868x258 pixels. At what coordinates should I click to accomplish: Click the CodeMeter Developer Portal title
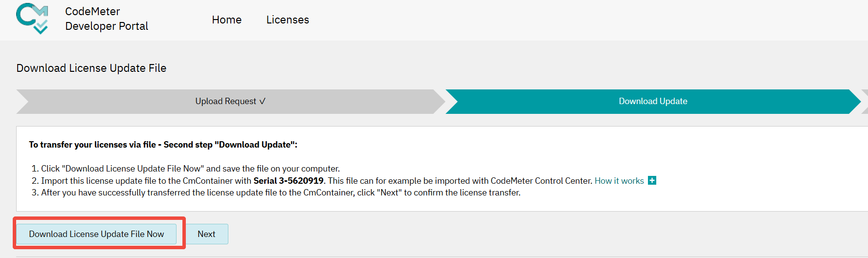107,19
